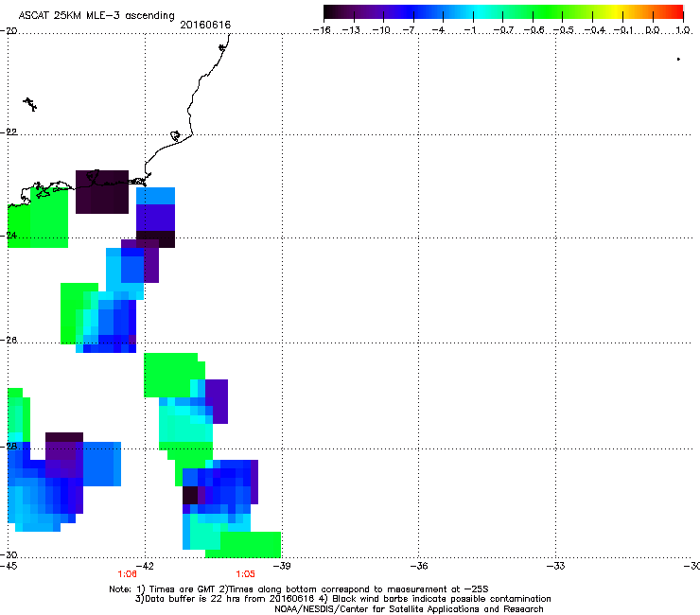The image size is (700, 615).
Task: Select the -0.4 color scale label
Action: 595,30
